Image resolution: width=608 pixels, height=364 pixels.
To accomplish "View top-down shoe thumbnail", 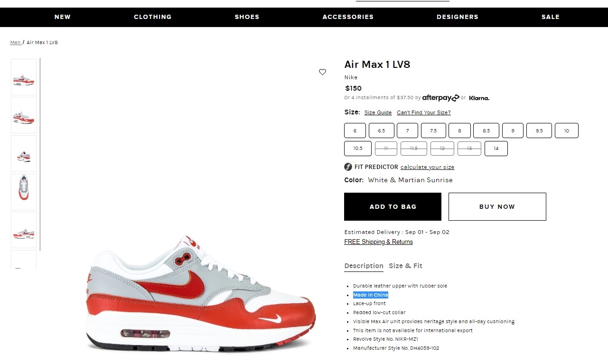I will pyautogui.click(x=24, y=192).
